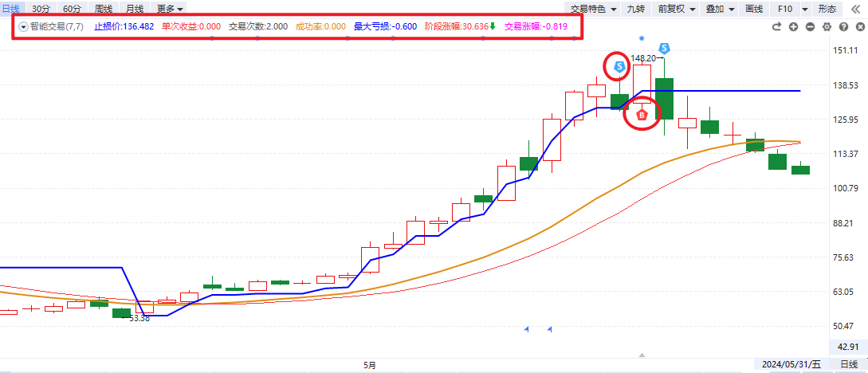Open the 前复权 adjustment dropdown
The height and width of the screenshot is (373, 868).
(x=674, y=9)
